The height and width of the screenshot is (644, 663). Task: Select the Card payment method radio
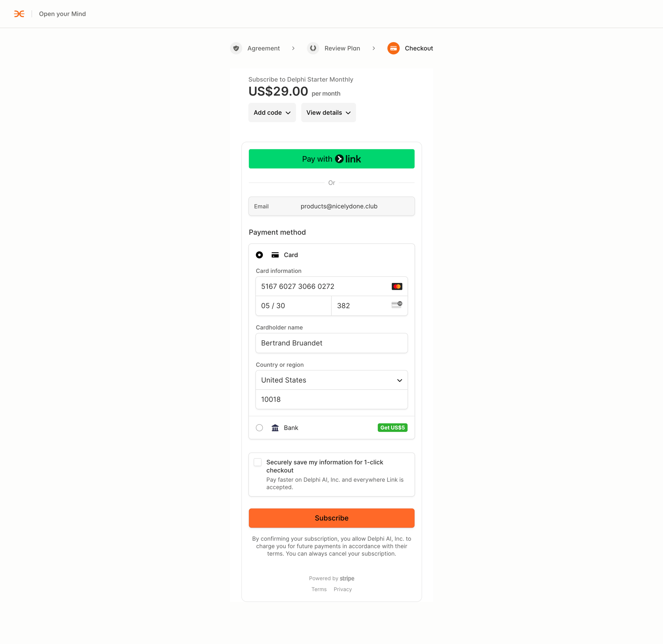[259, 255]
